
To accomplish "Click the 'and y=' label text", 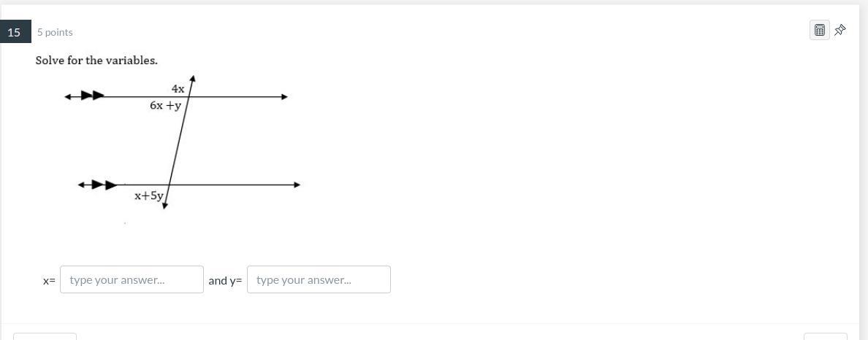I will click(x=225, y=280).
